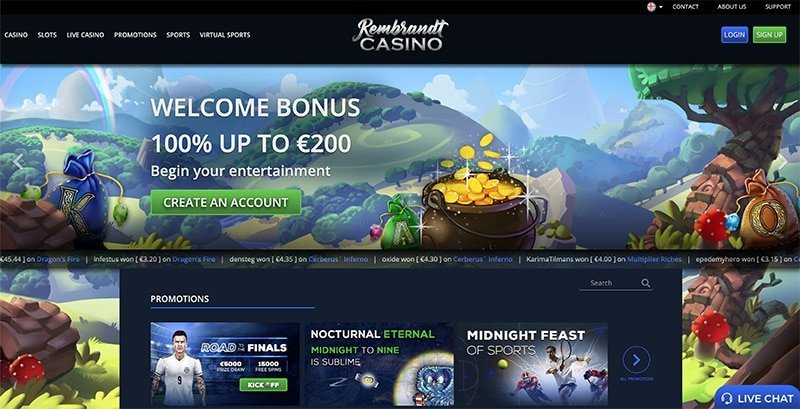
Task: Click Create an Account button
Action: [226, 202]
